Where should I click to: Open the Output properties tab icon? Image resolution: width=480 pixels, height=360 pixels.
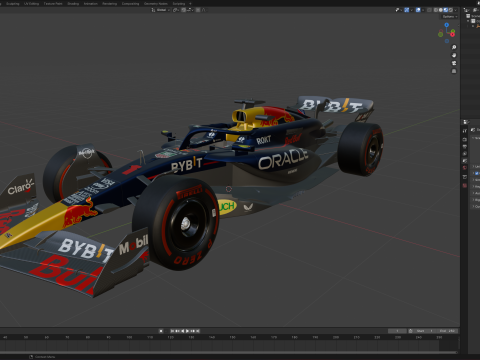(465, 146)
